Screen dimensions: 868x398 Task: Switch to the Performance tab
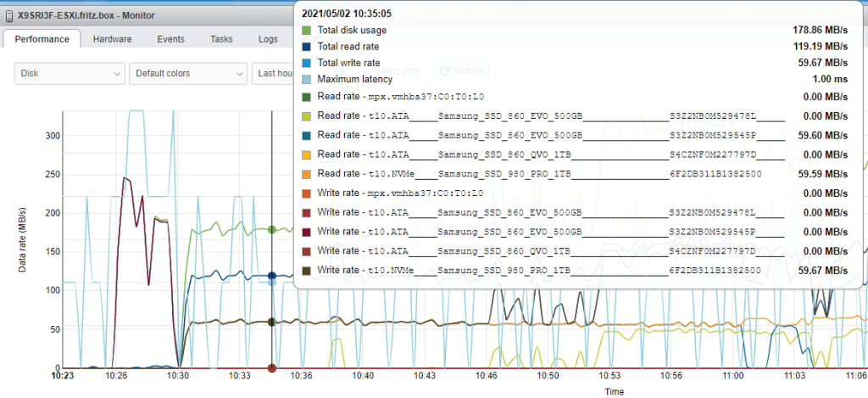pos(42,39)
